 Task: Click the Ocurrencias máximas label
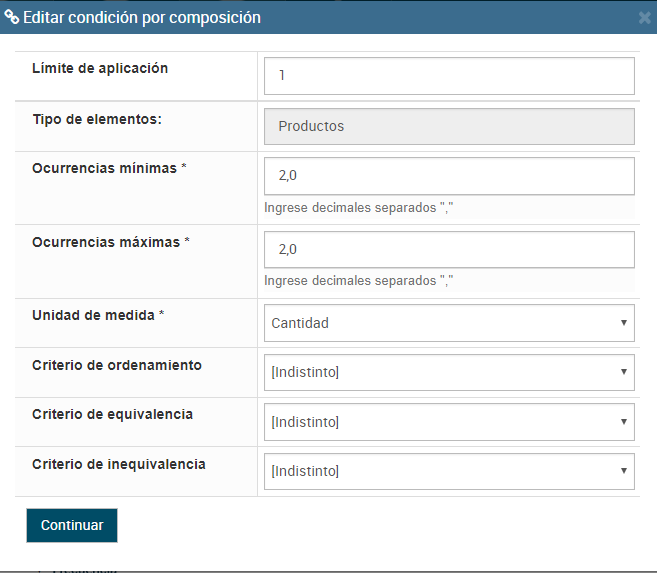pyautogui.click(x=110, y=242)
